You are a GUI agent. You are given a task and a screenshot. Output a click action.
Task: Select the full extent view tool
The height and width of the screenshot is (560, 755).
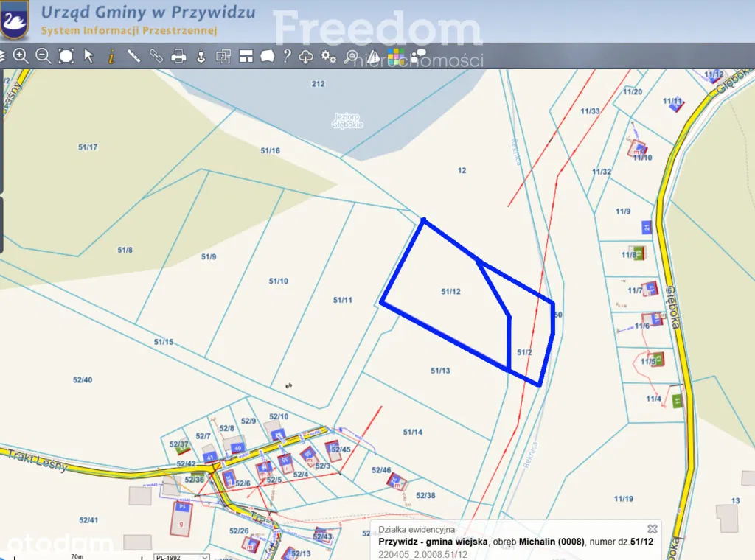pyautogui.click(x=66, y=55)
